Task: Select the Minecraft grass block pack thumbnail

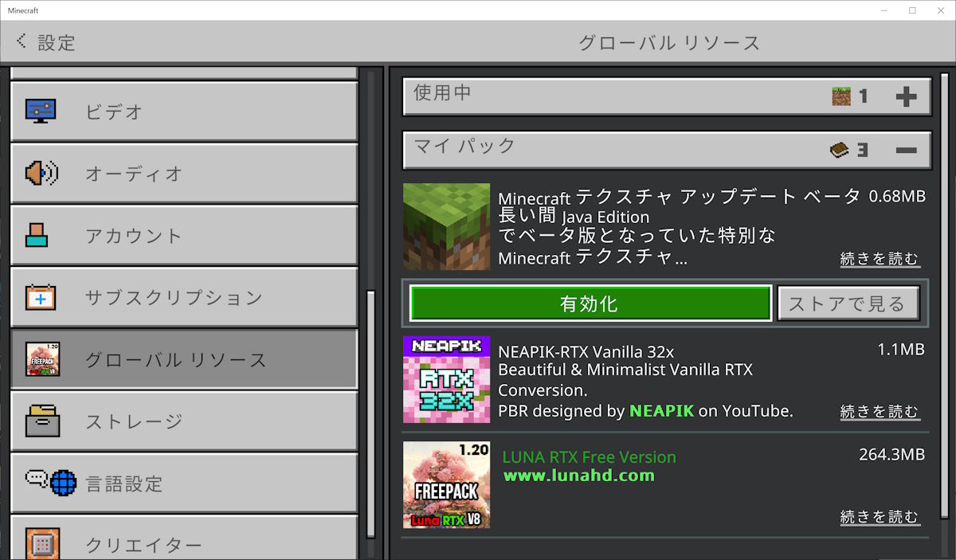Action: [446, 227]
